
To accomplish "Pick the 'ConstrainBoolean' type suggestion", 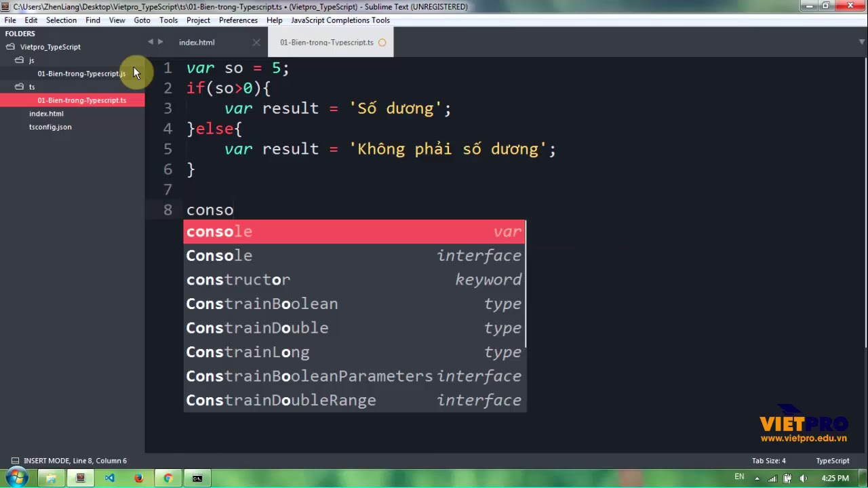I will click(x=354, y=304).
